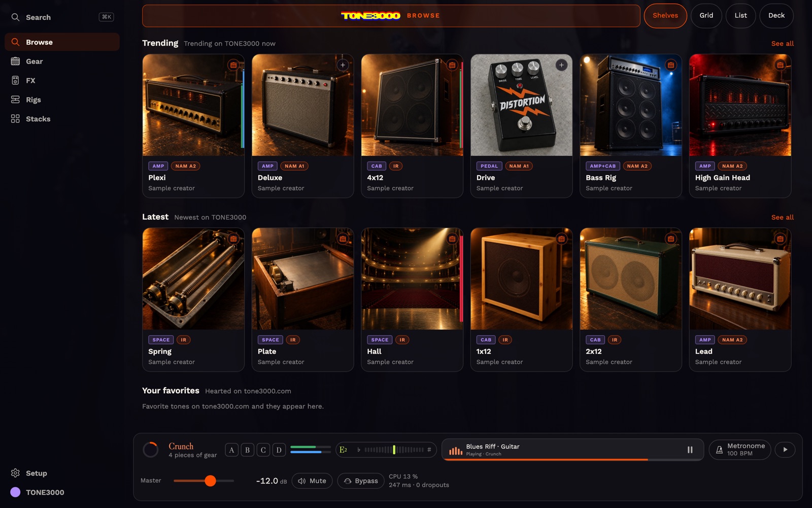Select snapshot D
Screen dimensions: 812x508
tap(279, 450)
